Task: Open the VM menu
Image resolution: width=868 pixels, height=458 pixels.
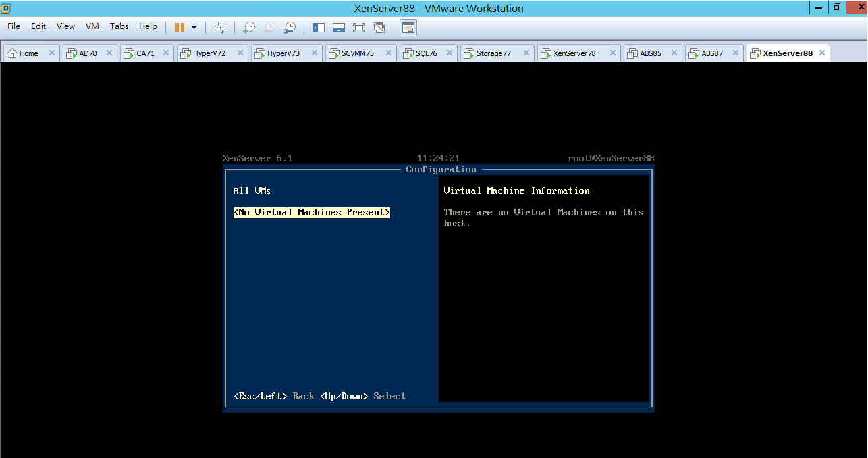Action: pos(92,26)
